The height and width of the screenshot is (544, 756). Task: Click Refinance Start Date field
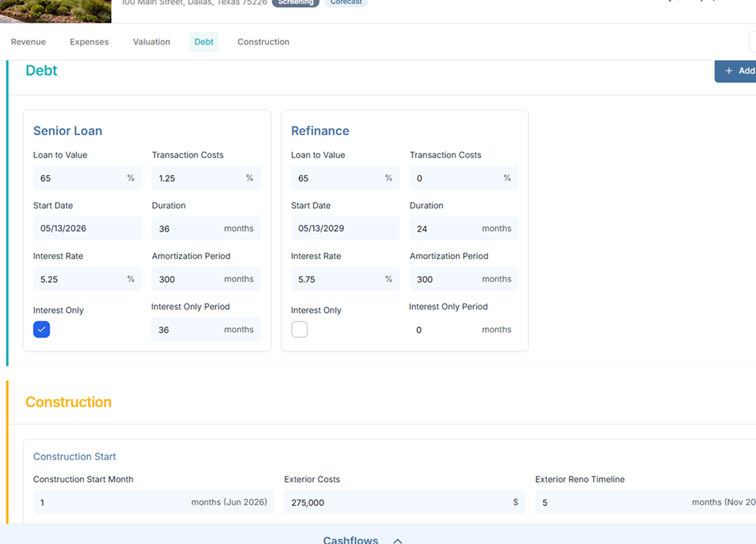click(345, 229)
